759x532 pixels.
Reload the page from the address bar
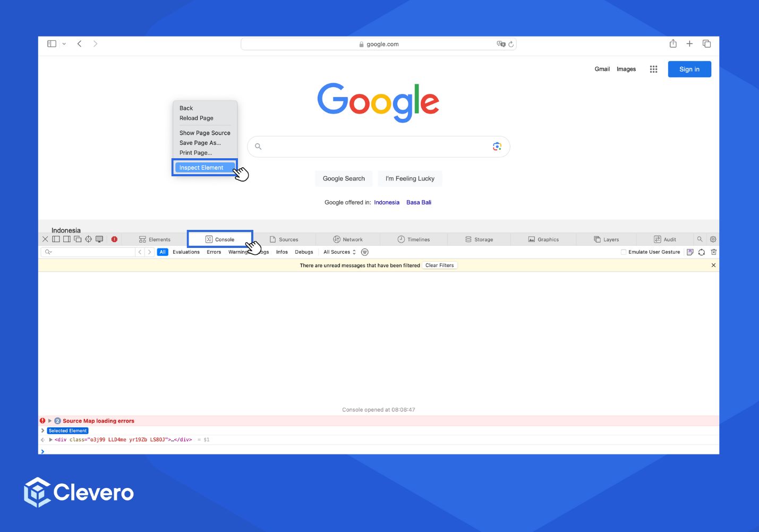pos(511,44)
